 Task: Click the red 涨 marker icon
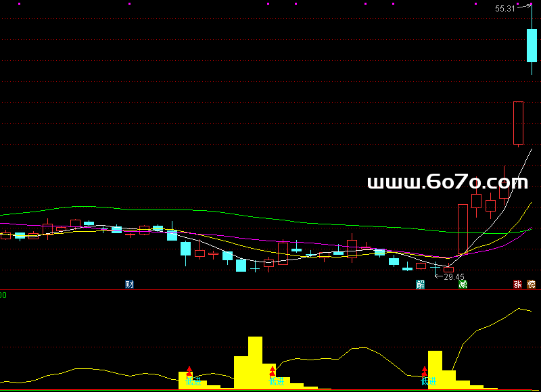click(518, 284)
